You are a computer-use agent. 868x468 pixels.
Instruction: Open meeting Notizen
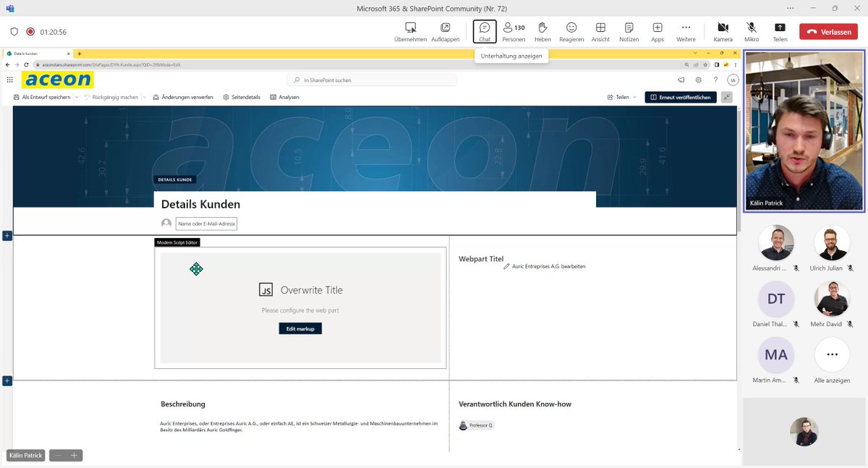click(629, 31)
